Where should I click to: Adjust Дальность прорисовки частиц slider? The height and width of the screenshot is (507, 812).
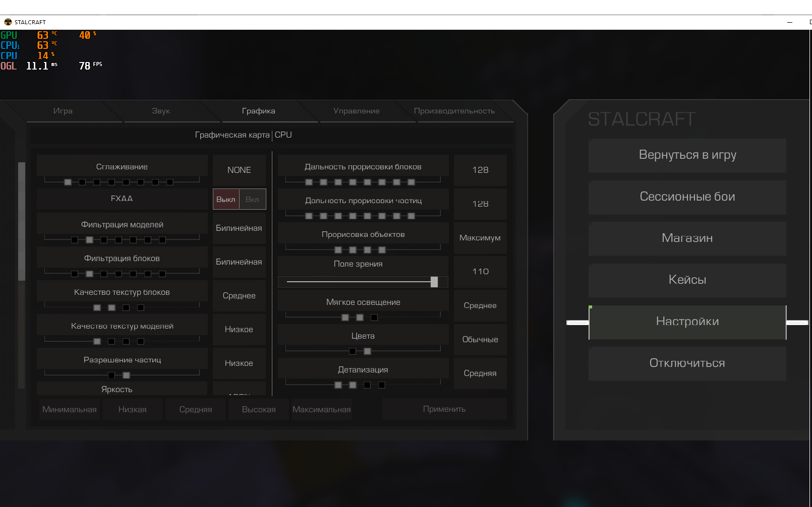coord(363,216)
